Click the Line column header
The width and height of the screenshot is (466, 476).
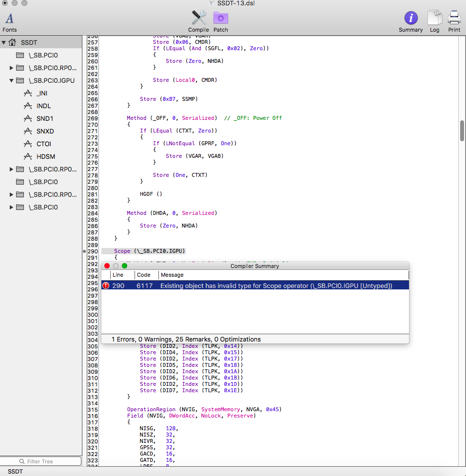117,275
